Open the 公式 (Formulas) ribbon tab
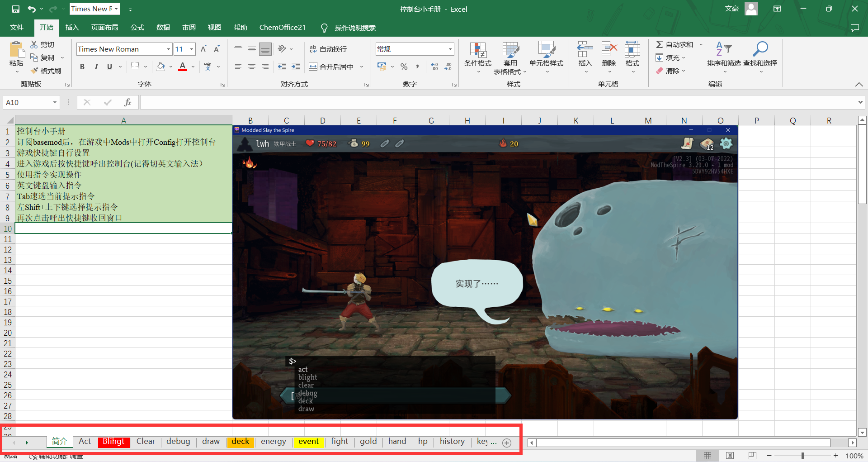This screenshot has height=462, width=868. (137, 28)
